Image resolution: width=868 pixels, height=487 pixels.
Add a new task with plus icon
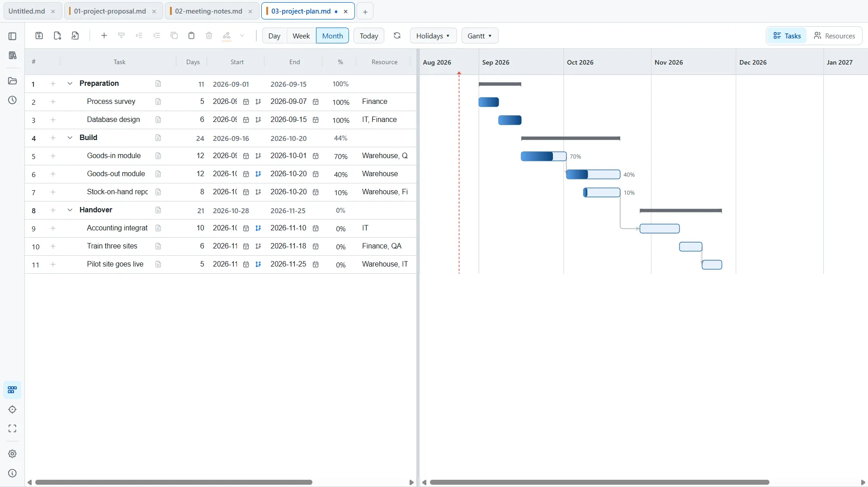[104, 36]
